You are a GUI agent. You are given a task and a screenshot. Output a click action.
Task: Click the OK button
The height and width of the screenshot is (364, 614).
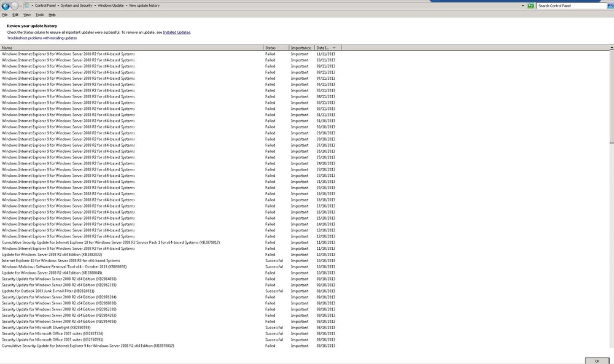[x=597, y=361]
